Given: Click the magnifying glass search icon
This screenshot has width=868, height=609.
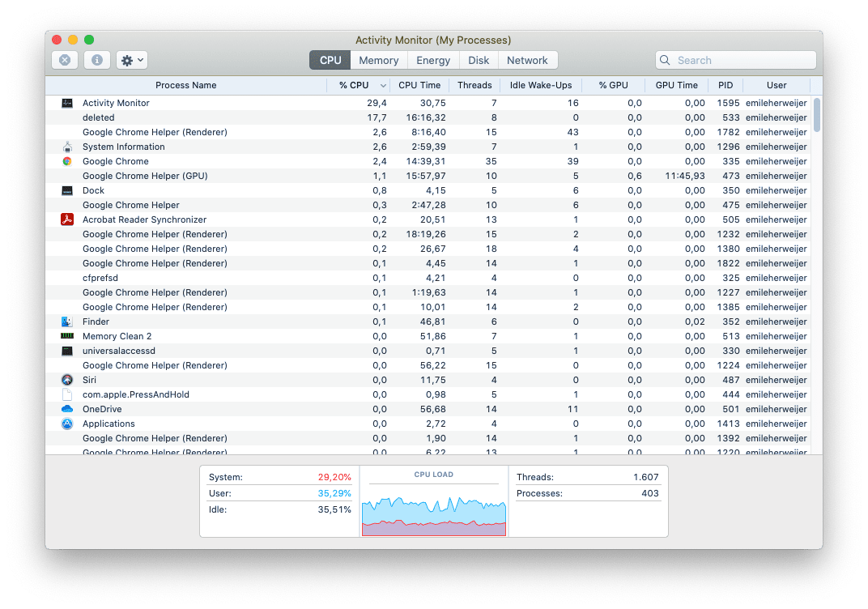Looking at the screenshot, I should [x=665, y=60].
